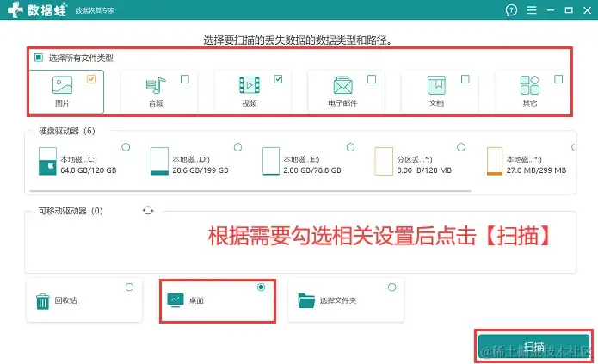Select the 电子邮件 email type icon
The height and width of the screenshot is (364, 598).
click(342, 85)
